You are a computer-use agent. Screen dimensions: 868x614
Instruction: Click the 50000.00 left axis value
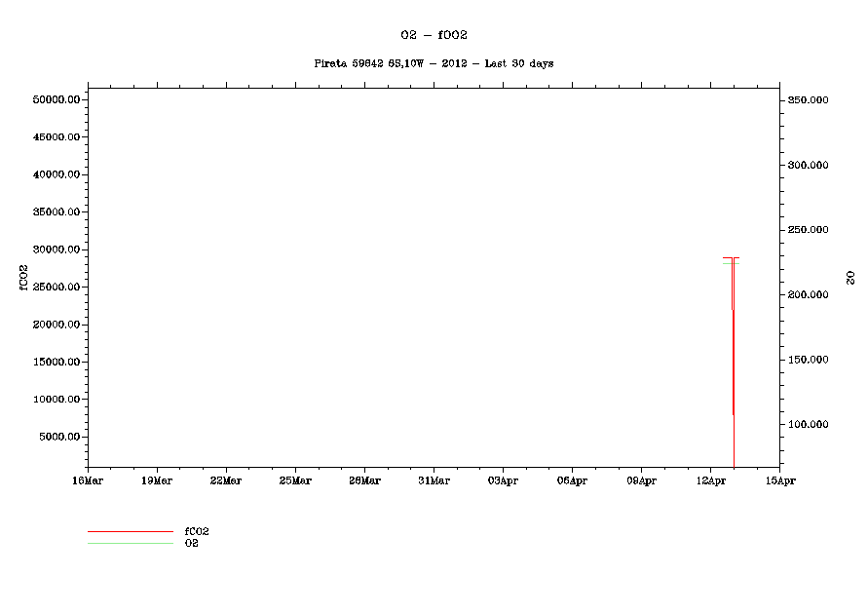[56, 100]
